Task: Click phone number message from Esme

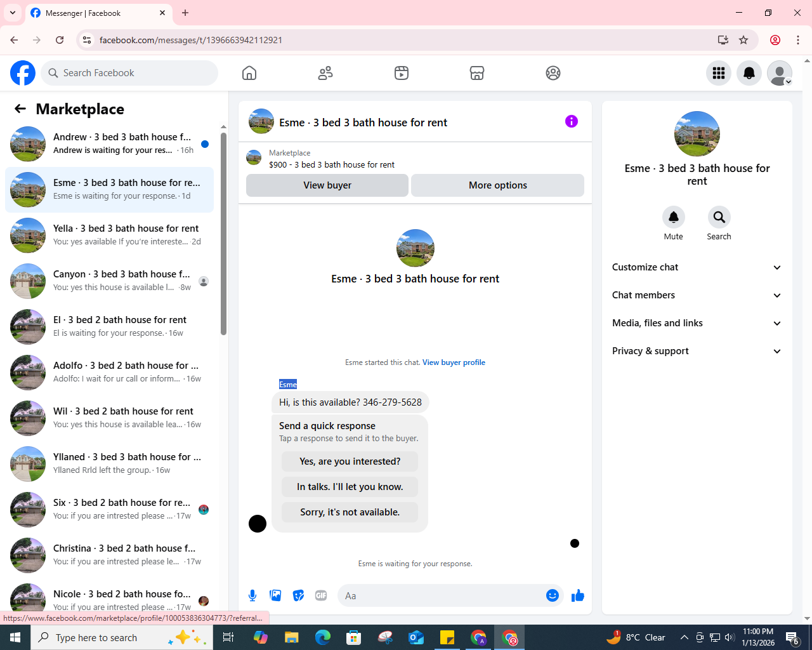Action: [x=350, y=402]
